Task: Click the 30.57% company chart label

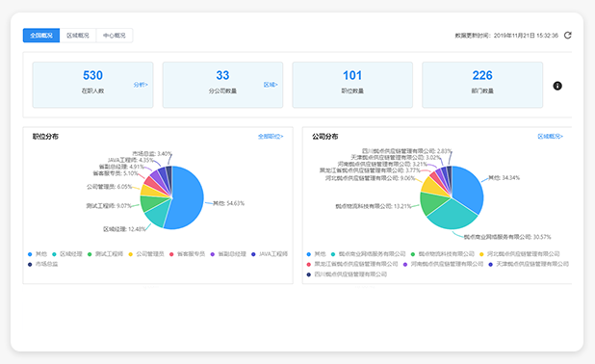Action: pyautogui.click(x=507, y=237)
